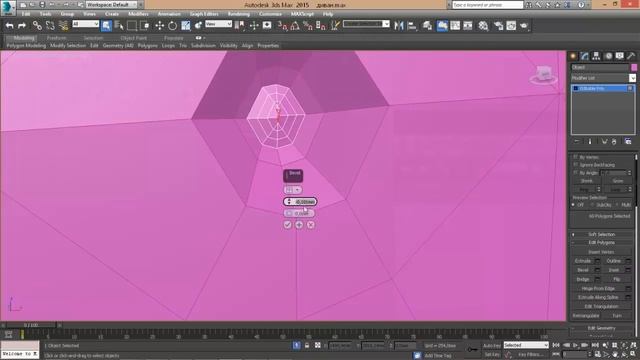Open Select by Name dialog
The width and height of the screenshot is (640, 360).
coord(119,25)
